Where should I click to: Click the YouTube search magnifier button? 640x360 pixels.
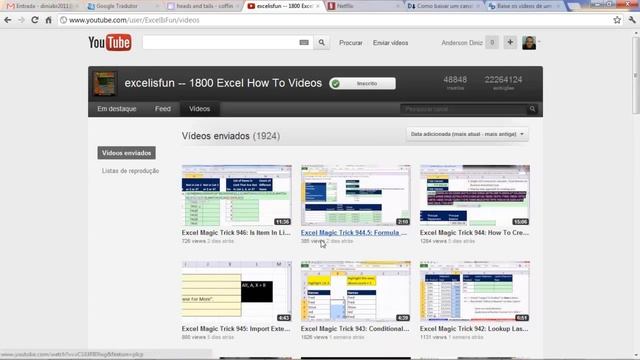[322, 42]
